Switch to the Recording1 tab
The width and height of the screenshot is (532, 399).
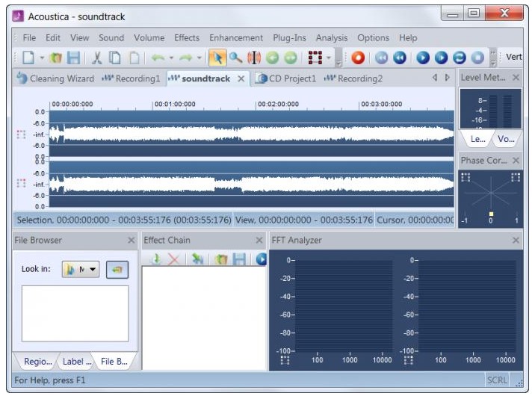[131, 78]
